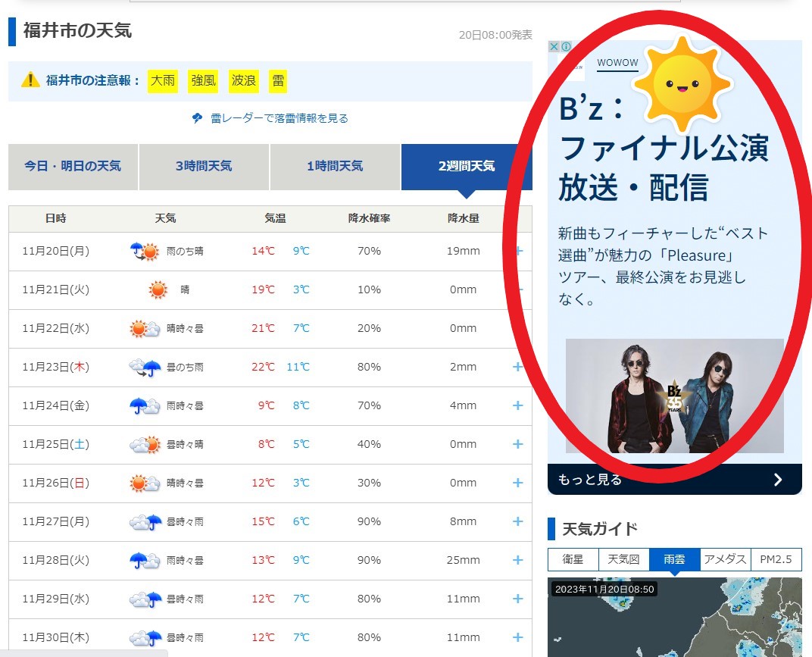Click the ad info (i) icon

(x=566, y=47)
